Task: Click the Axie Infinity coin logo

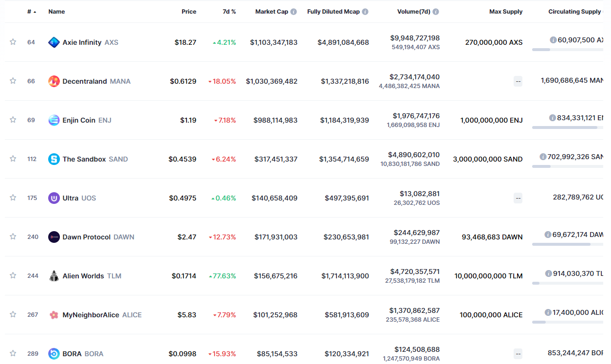Action: tap(54, 42)
